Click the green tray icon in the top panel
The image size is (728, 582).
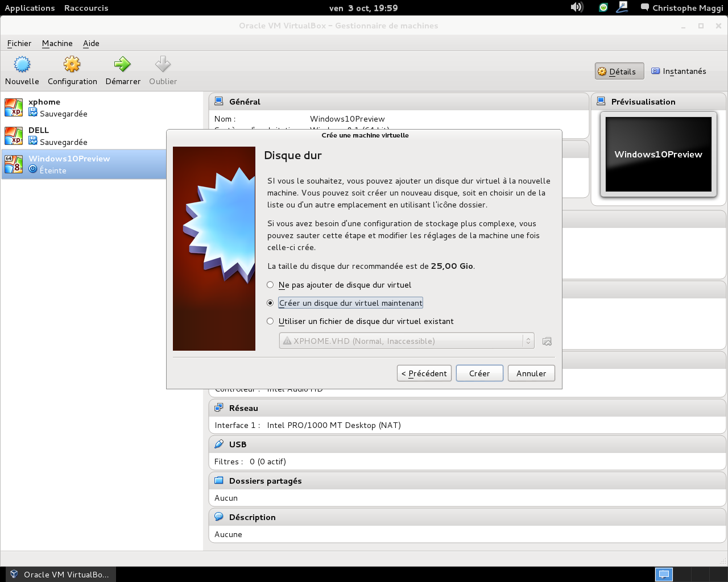click(603, 7)
